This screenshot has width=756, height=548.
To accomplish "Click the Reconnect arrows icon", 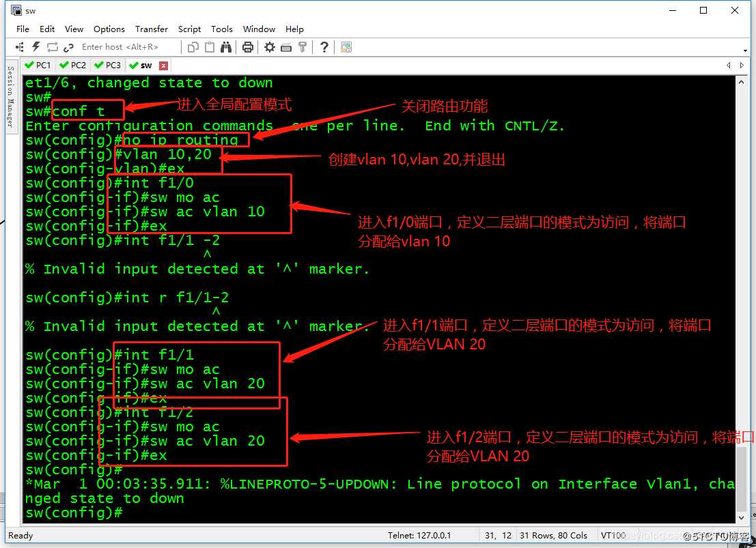I will click(x=52, y=47).
